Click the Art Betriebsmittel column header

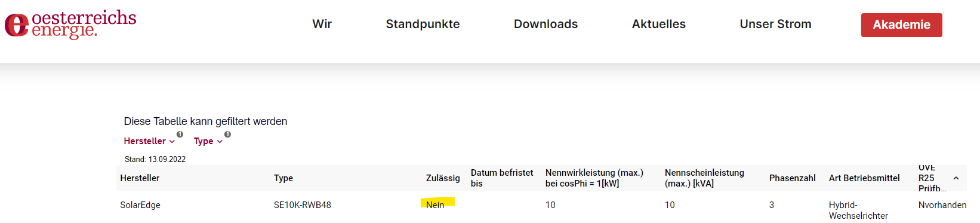pos(864,178)
